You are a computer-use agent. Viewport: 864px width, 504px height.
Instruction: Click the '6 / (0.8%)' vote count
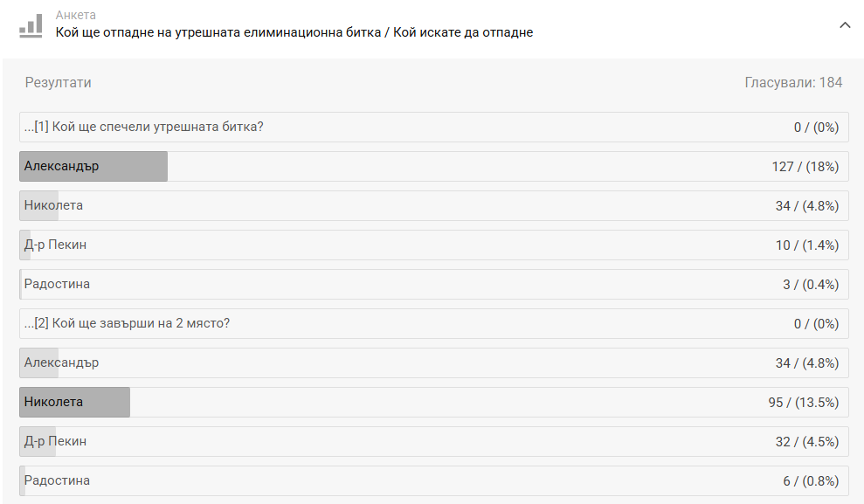pos(810,481)
